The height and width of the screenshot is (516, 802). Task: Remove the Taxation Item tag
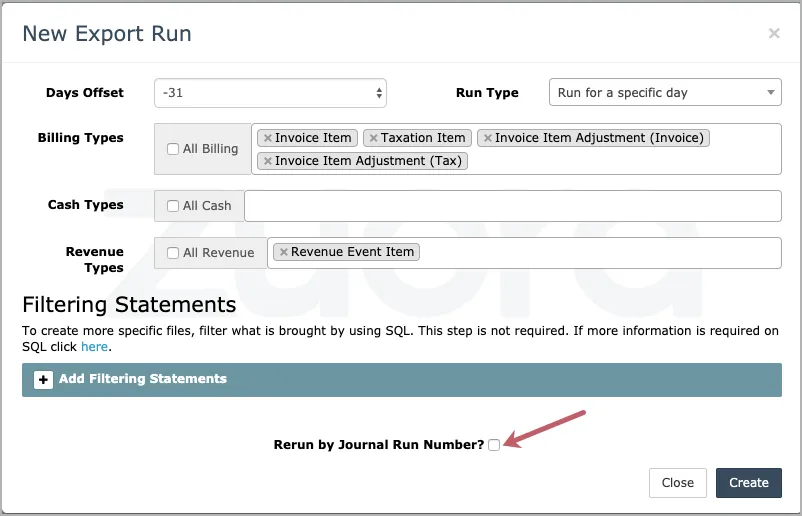point(373,138)
